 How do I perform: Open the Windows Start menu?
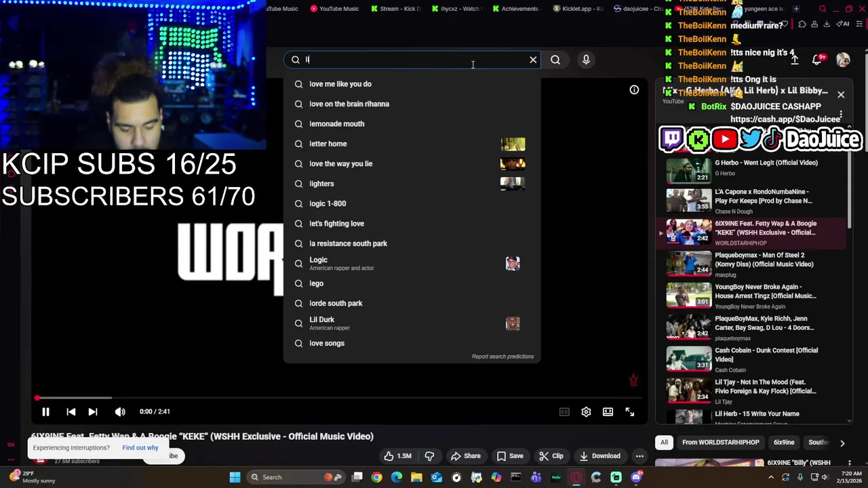pos(235,477)
